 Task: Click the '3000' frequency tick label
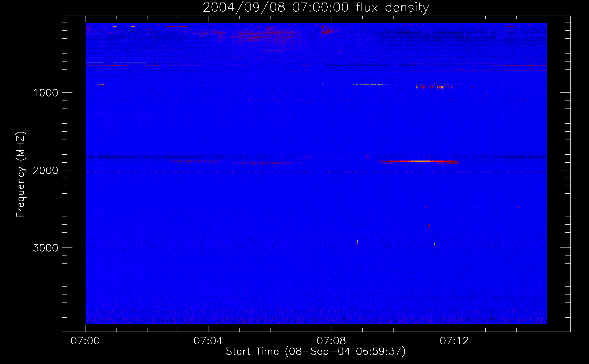click(46, 248)
